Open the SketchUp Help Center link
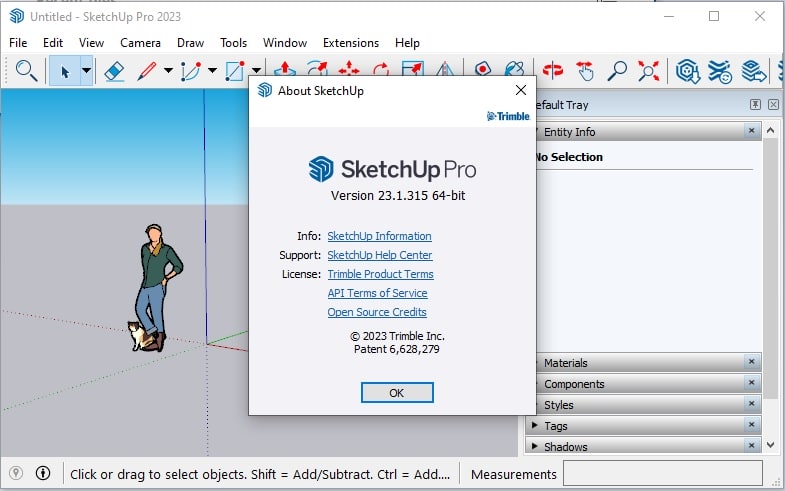 379,255
